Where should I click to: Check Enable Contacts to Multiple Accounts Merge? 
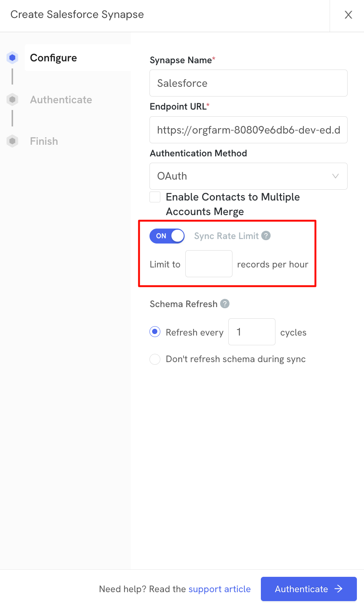pyautogui.click(x=155, y=197)
